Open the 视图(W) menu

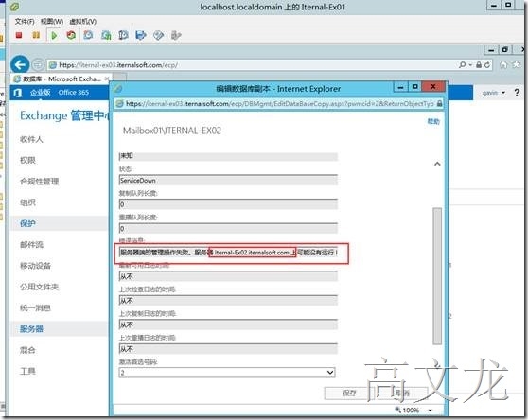(52, 21)
